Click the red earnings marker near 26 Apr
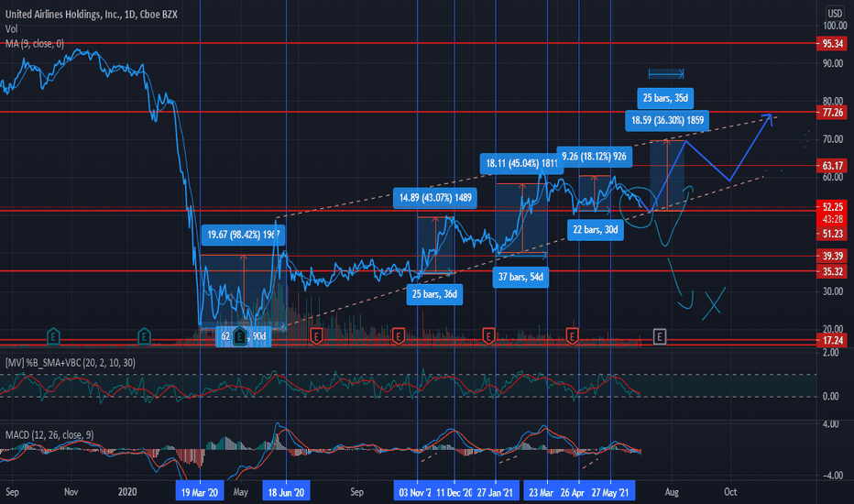Image resolution: width=854 pixels, height=504 pixels. pyautogui.click(x=572, y=336)
